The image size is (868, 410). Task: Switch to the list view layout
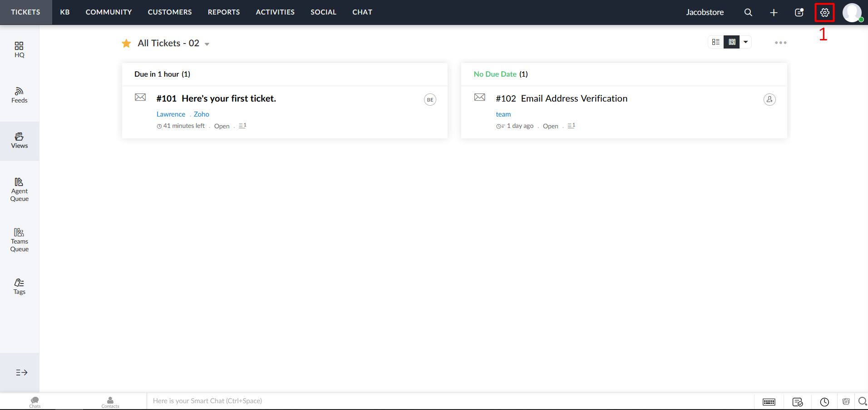tap(716, 42)
